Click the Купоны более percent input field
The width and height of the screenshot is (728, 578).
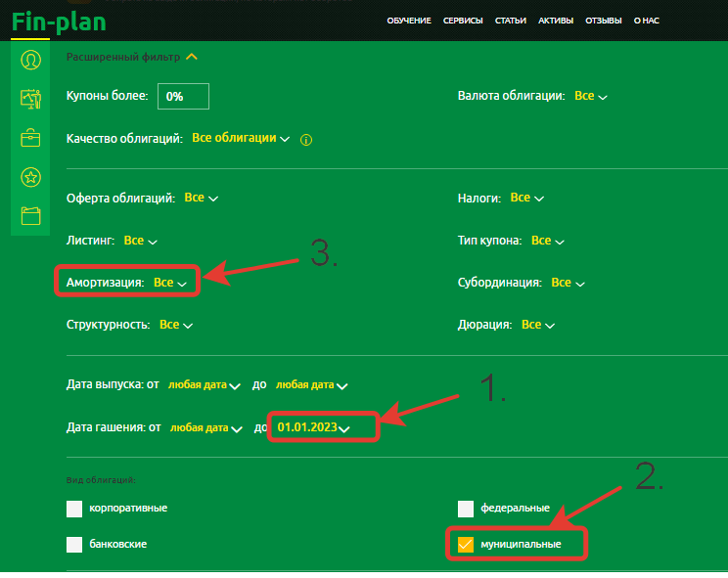click(x=183, y=96)
